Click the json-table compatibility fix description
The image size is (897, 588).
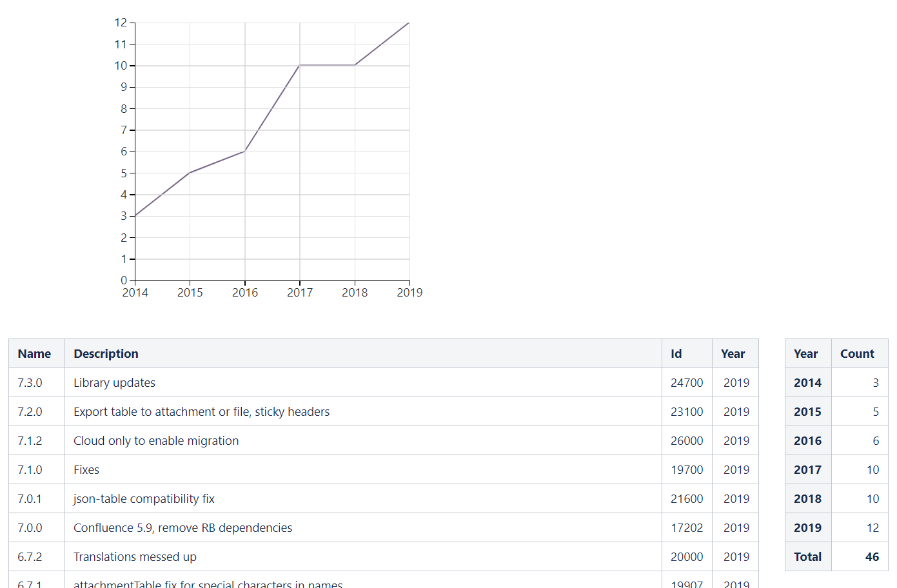[x=144, y=498]
